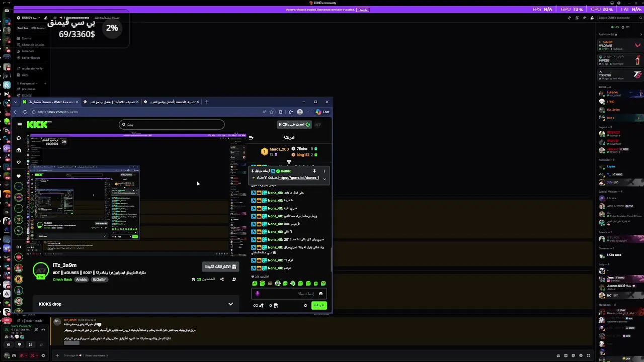Open the Kick Browse sidebar icon
Screen dimensions: 644x362
point(19,150)
